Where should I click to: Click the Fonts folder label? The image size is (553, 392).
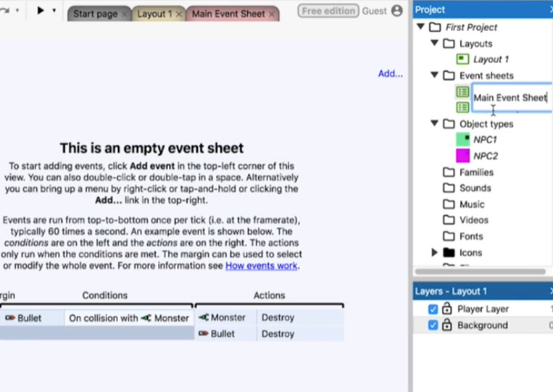471,236
